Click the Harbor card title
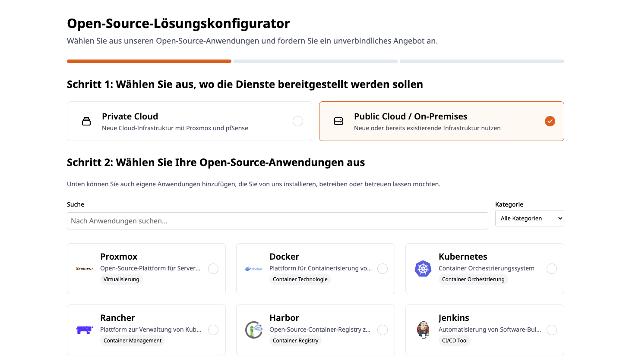Image resolution: width=626 pixels, height=364 pixels. tap(284, 318)
